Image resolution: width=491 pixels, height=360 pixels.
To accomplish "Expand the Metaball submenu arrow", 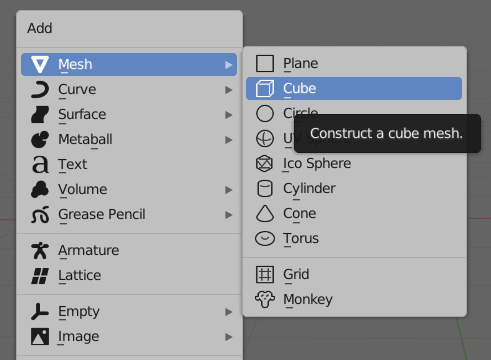I will click(x=228, y=140).
